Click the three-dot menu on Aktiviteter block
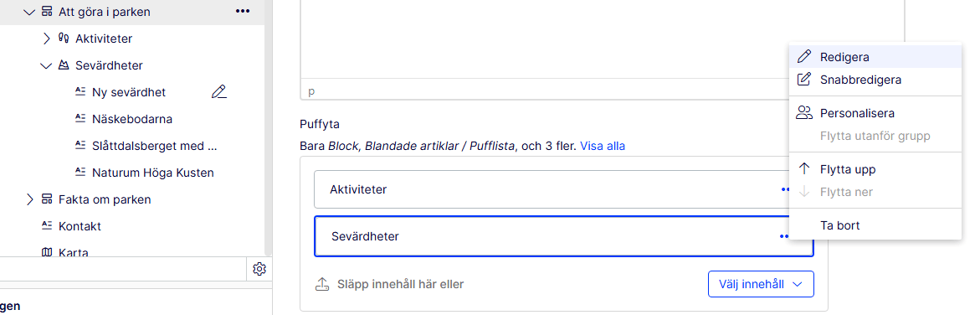This screenshot has width=980, height=315. [785, 189]
